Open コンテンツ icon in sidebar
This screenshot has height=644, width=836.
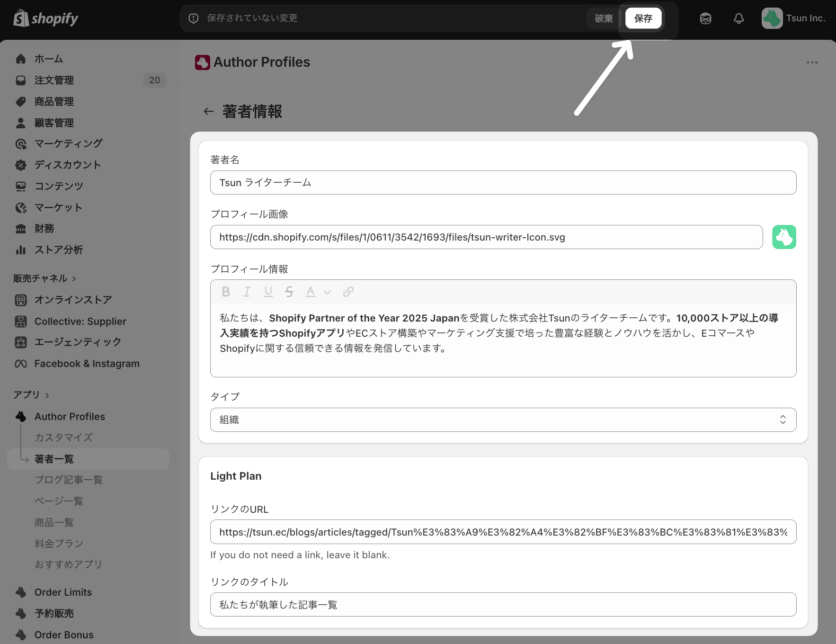point(21,186)
